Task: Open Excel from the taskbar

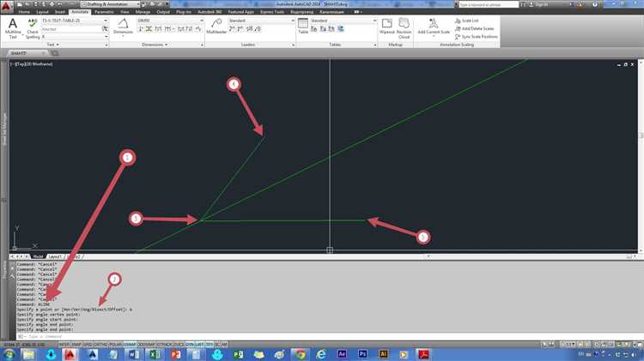Action: pos(155,354)
